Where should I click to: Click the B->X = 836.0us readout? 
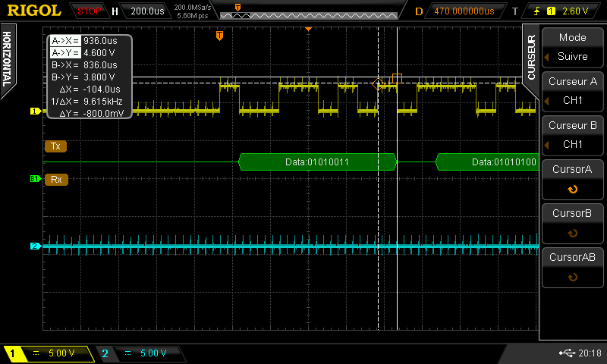tap(84, 65)
